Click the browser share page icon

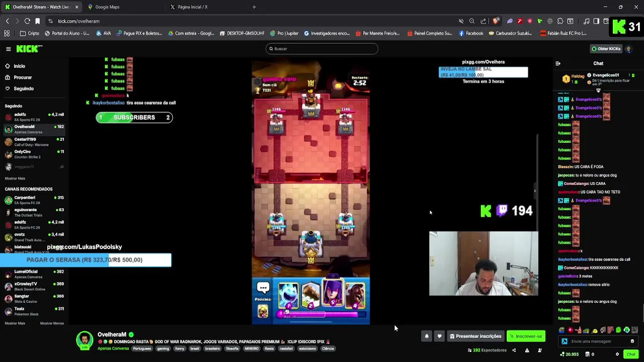pos(484,21)
